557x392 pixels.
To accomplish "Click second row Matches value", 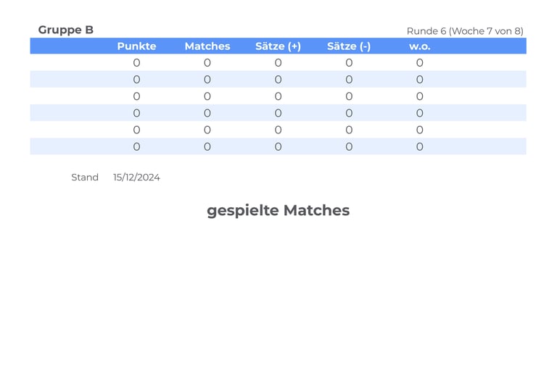I will (x=207, y=80).
